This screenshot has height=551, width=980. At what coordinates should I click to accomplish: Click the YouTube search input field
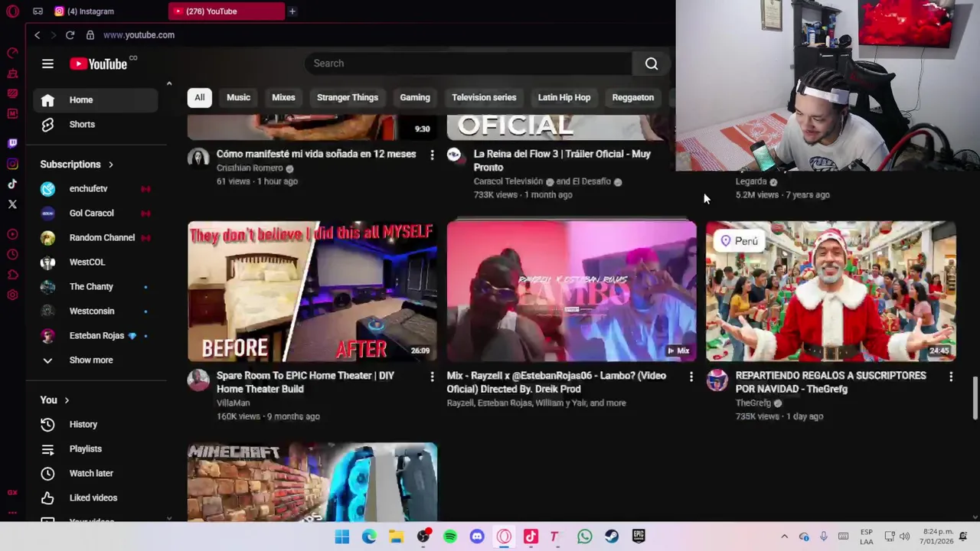(x=469, y=64)
